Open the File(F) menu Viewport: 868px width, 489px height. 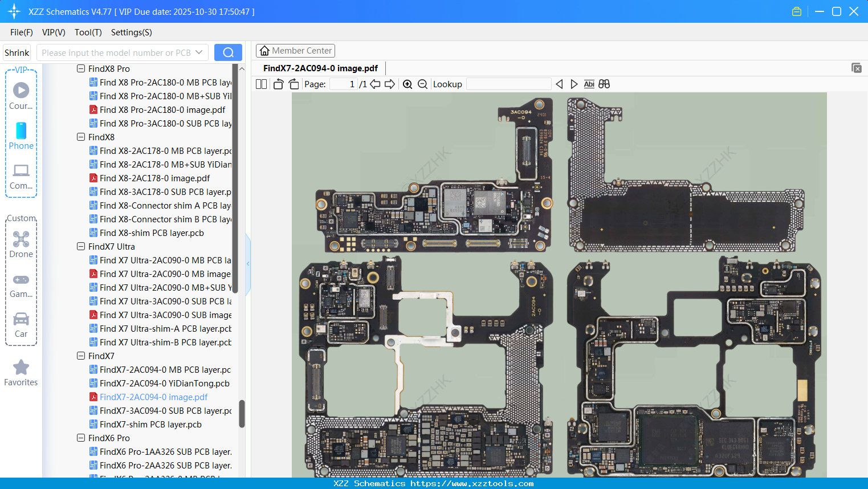point(22,32)
